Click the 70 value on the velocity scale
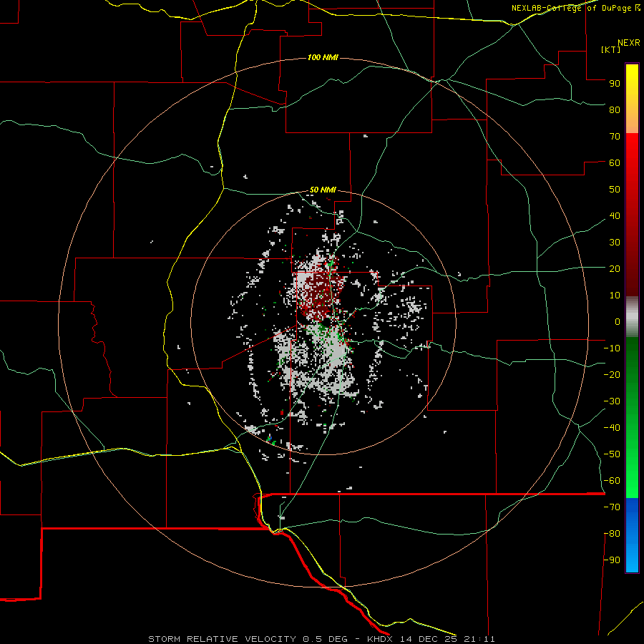This screenshot has width=644, height=644. click(x=615, y=137)
